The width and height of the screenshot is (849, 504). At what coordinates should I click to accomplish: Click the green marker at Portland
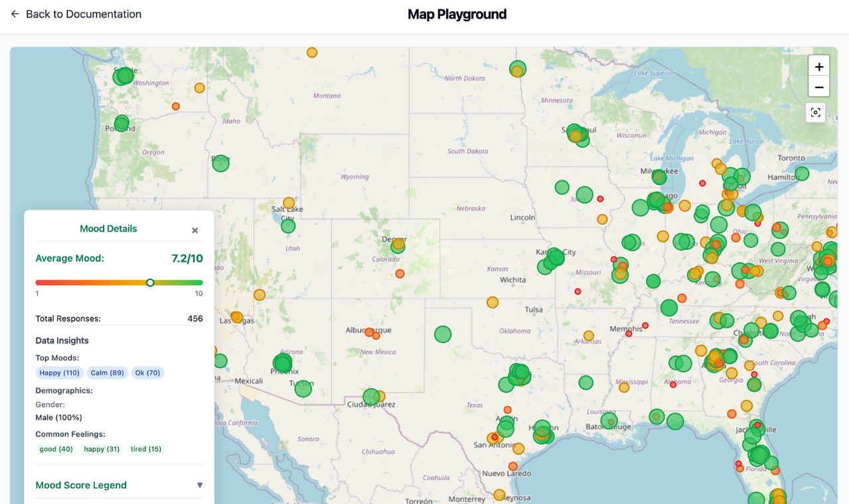pos(121,123)
